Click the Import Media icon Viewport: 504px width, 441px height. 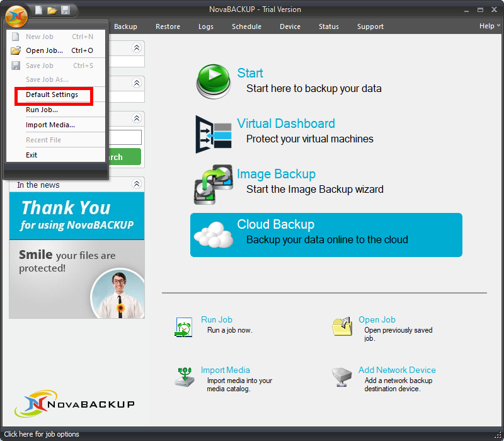point(184,377)
